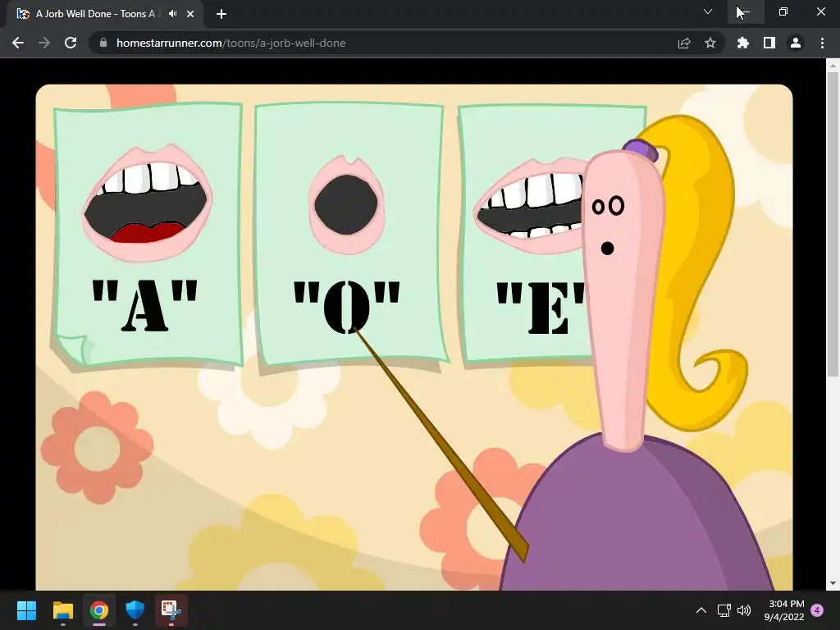Reload the Homestar Runner page
The image size is (840, 630).
click(71, 43)
